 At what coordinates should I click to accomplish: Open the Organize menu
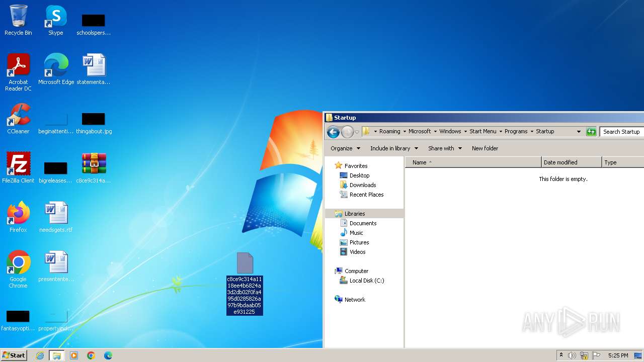(x=345, y=148)
